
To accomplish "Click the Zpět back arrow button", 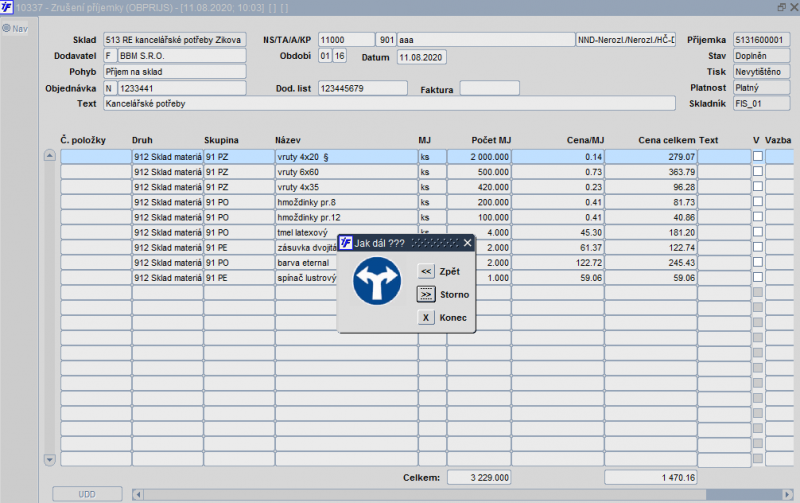I will click(426, 271).
